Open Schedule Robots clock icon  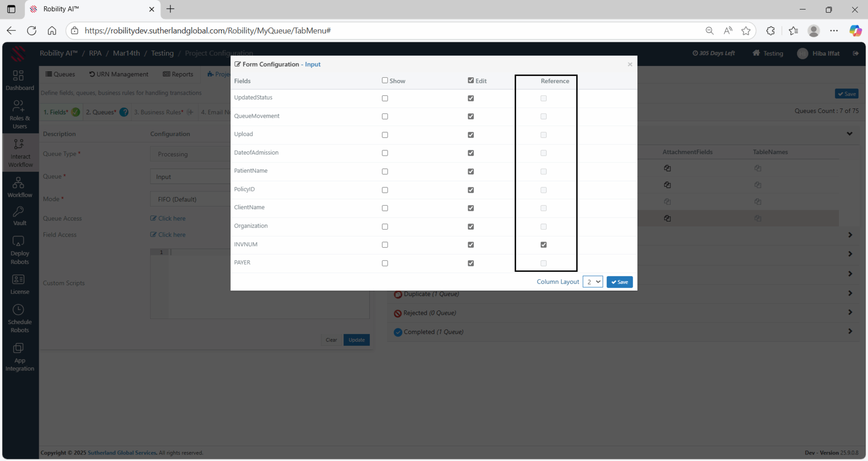[18, 310]
